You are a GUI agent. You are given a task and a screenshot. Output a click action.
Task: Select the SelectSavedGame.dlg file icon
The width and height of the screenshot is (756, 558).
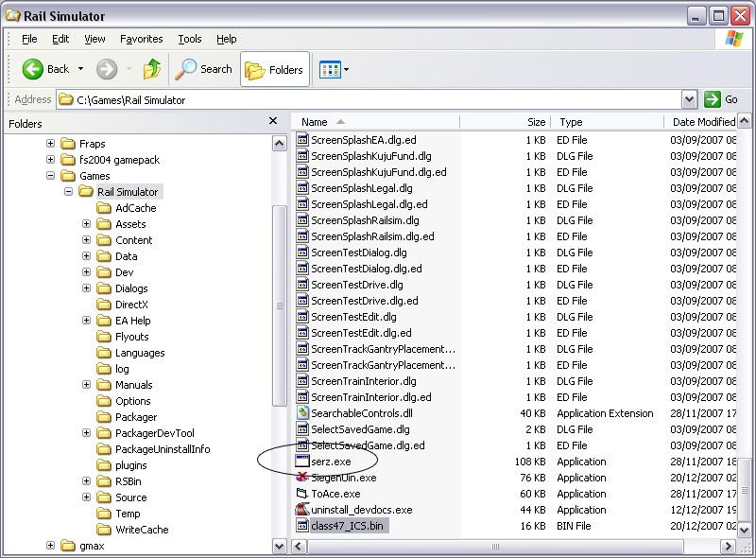[x=302, y=429]
